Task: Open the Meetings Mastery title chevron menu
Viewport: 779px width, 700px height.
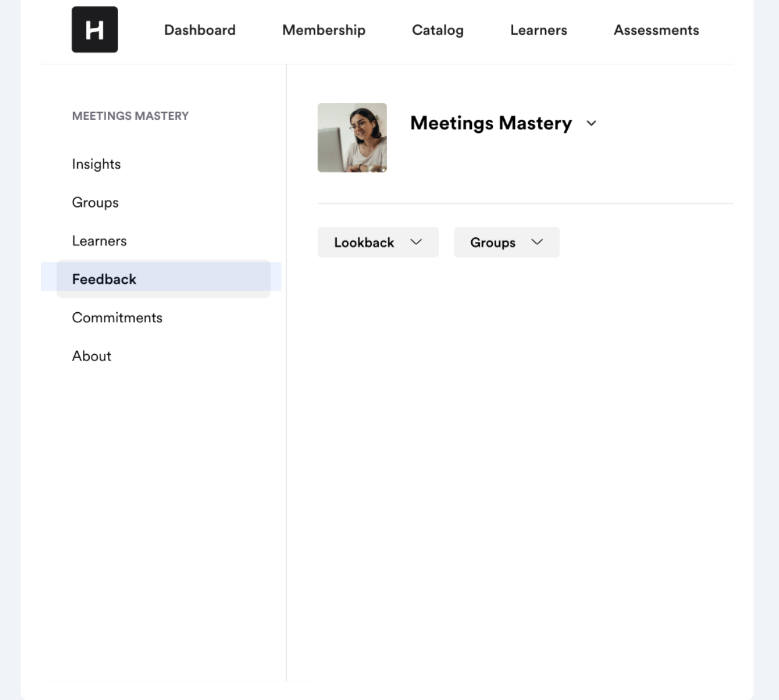Action: coord(591,123)
